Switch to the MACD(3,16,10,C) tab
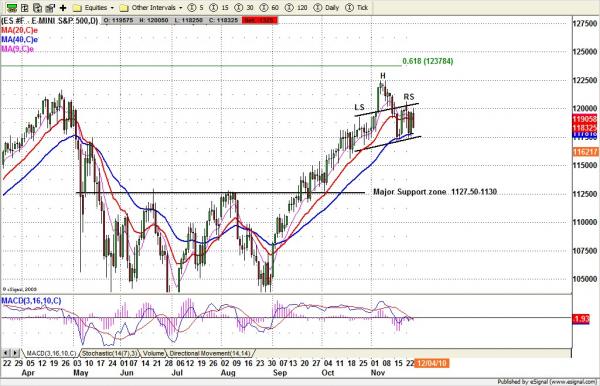 51,353
